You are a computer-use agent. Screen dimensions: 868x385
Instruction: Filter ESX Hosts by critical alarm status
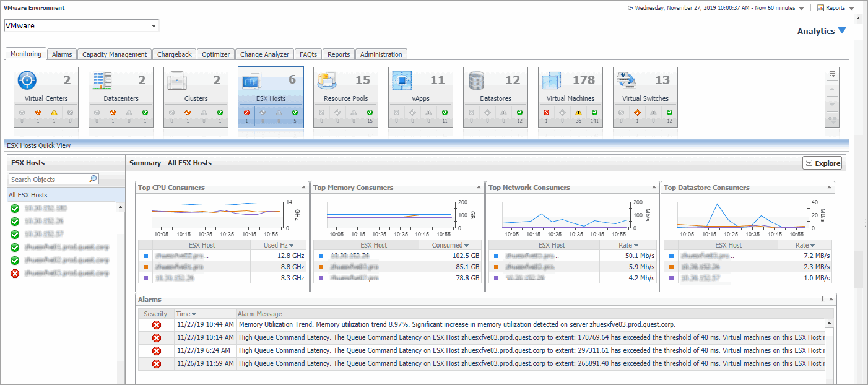246,113
